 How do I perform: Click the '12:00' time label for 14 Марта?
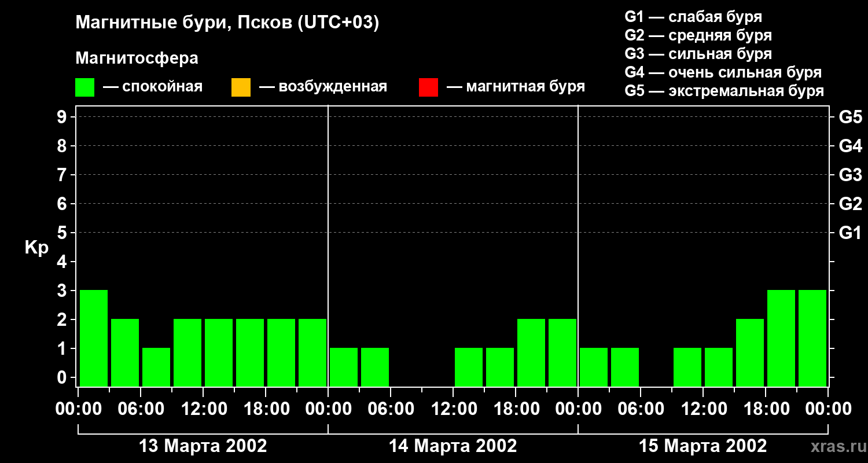(x=453, y=409)
